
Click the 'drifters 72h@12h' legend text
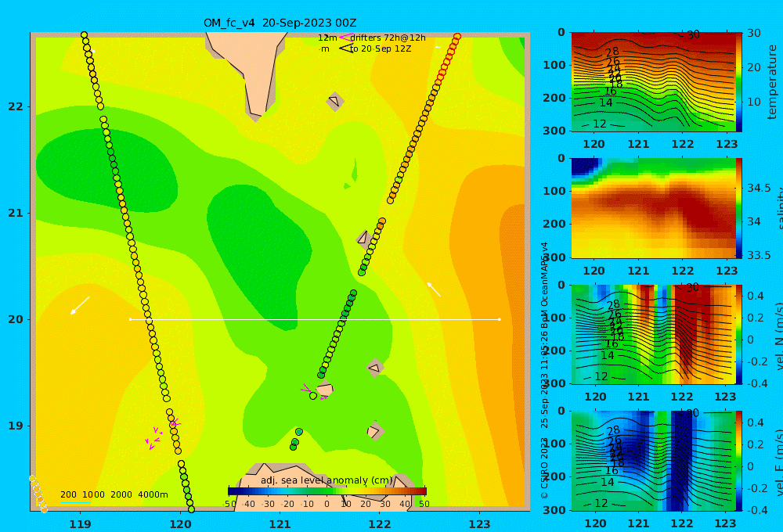[388, 38]
